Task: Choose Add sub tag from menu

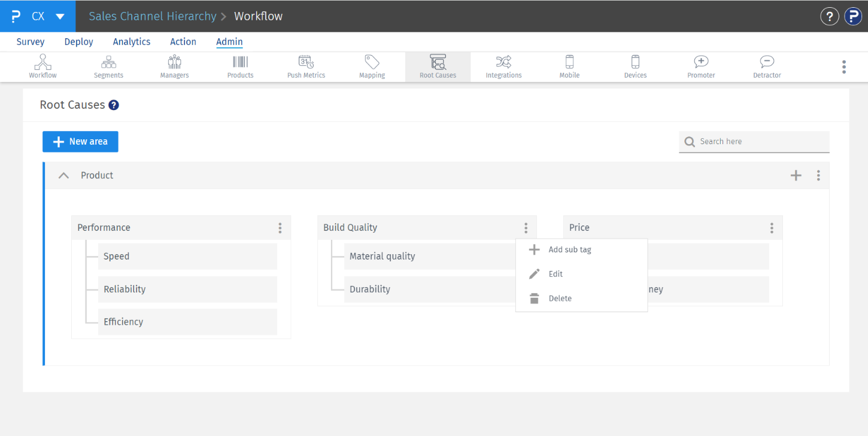Action: coord(569,250)
